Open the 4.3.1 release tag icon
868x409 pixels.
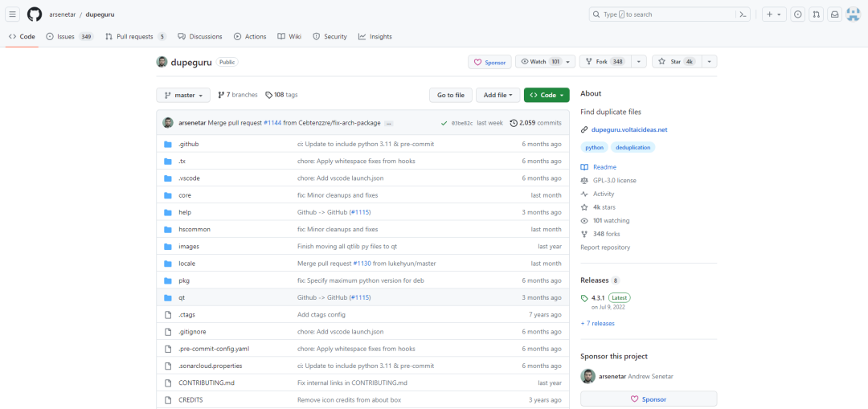coord(584,298)
